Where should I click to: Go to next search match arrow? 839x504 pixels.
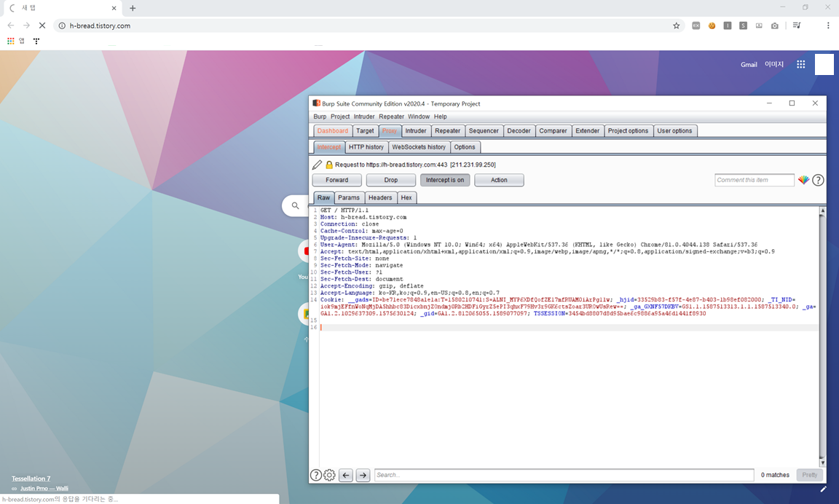coord(363,475)
